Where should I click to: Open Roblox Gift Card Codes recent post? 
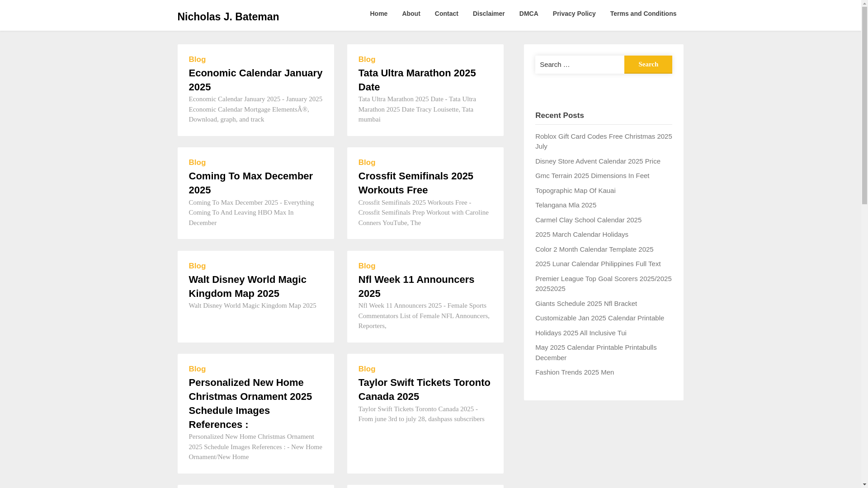604,141
